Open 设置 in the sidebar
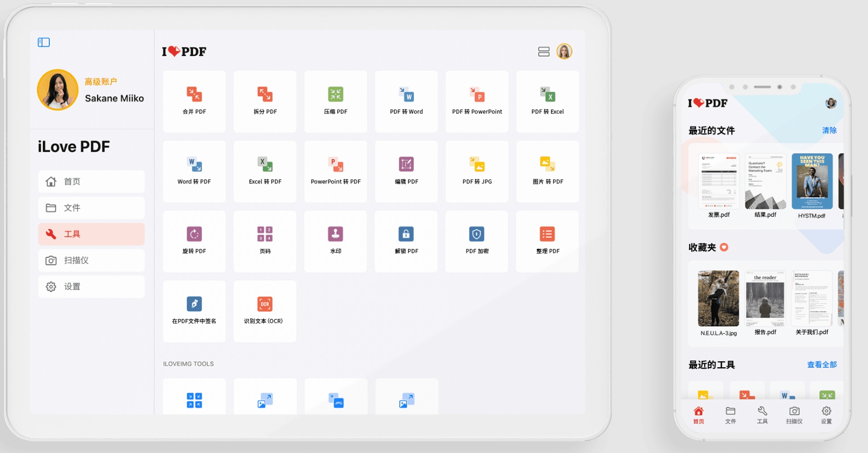This screenshot has width=868, height=453. click(91, 286)
